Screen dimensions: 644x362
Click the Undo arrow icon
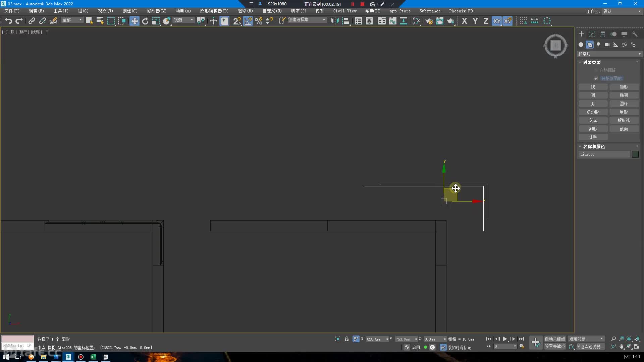point(8,21)
